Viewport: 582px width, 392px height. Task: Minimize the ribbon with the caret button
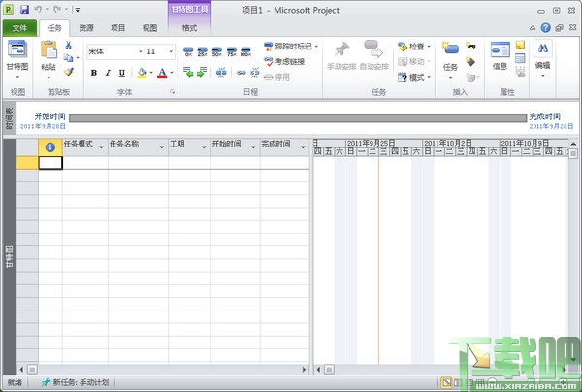533,28
